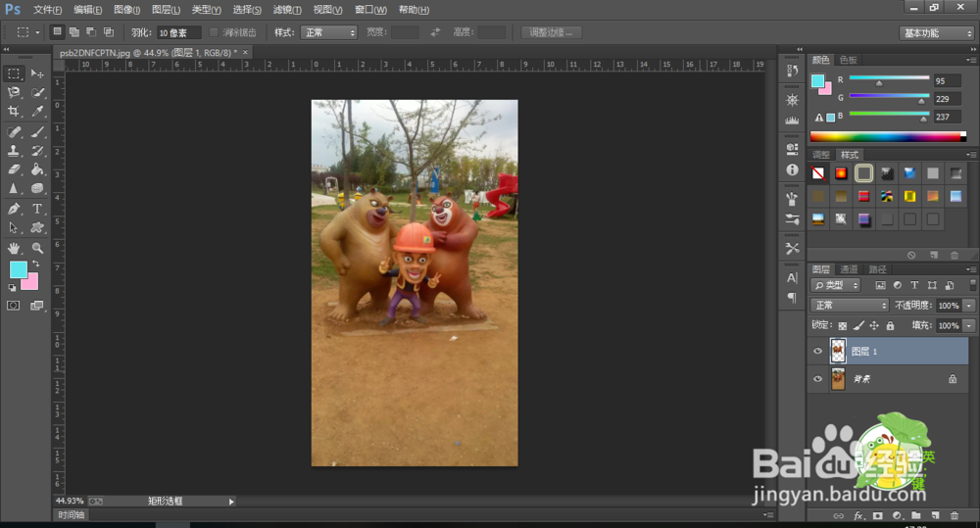Select the Eyedropper tool
Screen dimensions: 980x528
pyautogui.click(x=37, y=112)
